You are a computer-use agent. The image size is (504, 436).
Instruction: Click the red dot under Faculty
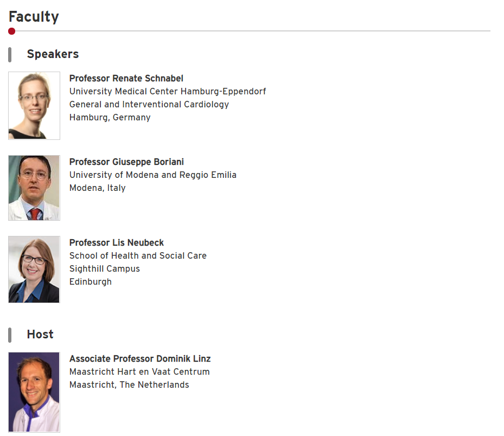11,31
